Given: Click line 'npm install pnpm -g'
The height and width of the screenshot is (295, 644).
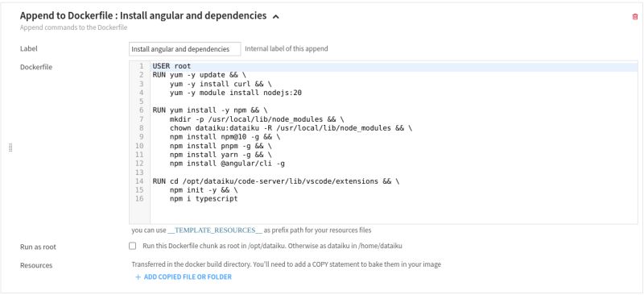Looking at the screenshot, I should (221, 146).
